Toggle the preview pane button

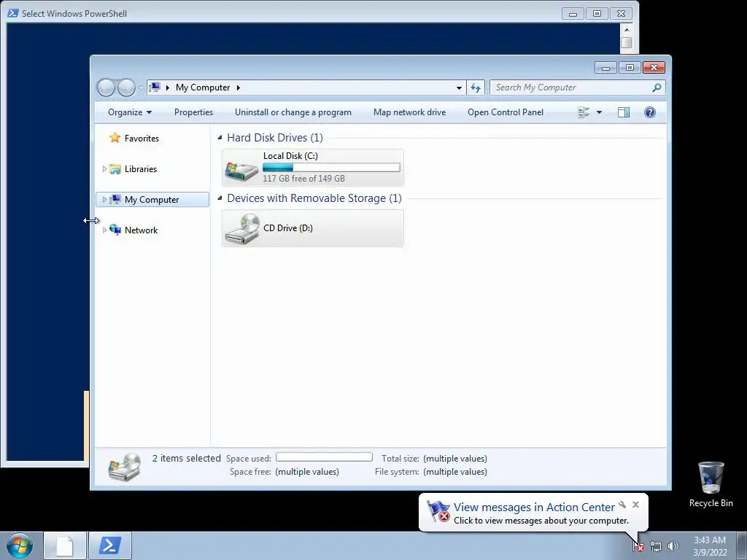[624, 112]
